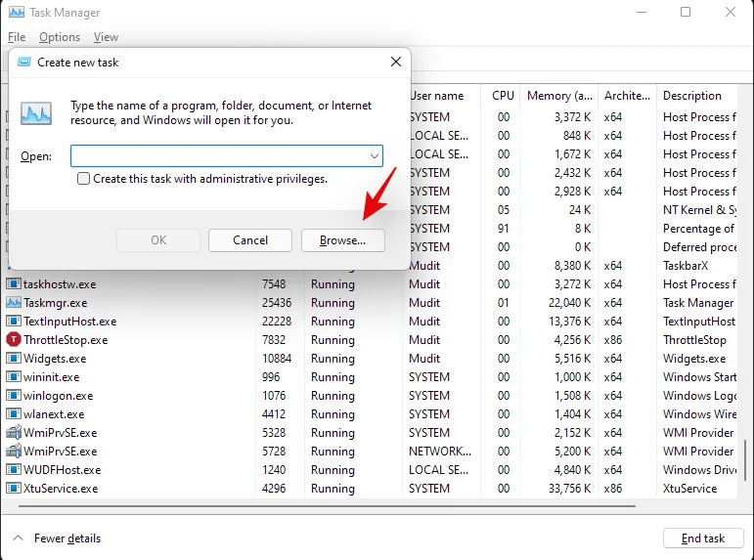Collapse view using the Fewer details chevron

click(19, 538)
